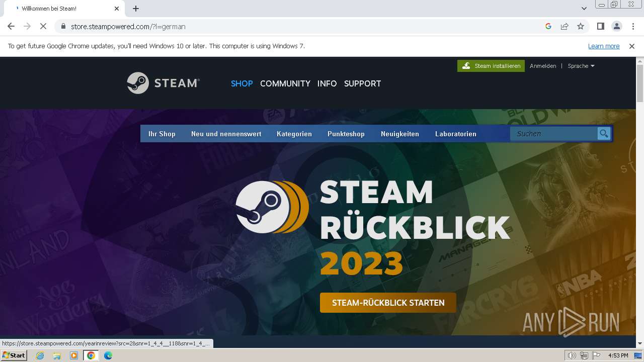Open Laboratorien tab
Screen dimensions: 644x362
tap(456, 134)
